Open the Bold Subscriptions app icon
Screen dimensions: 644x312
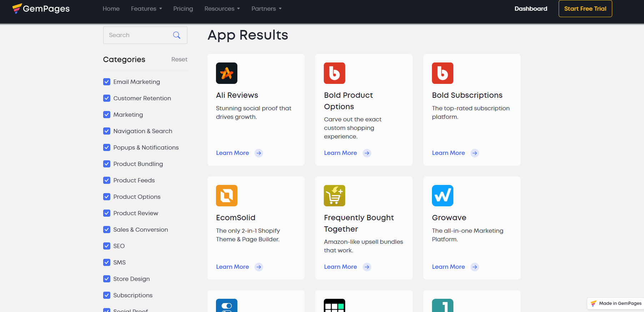443,73
